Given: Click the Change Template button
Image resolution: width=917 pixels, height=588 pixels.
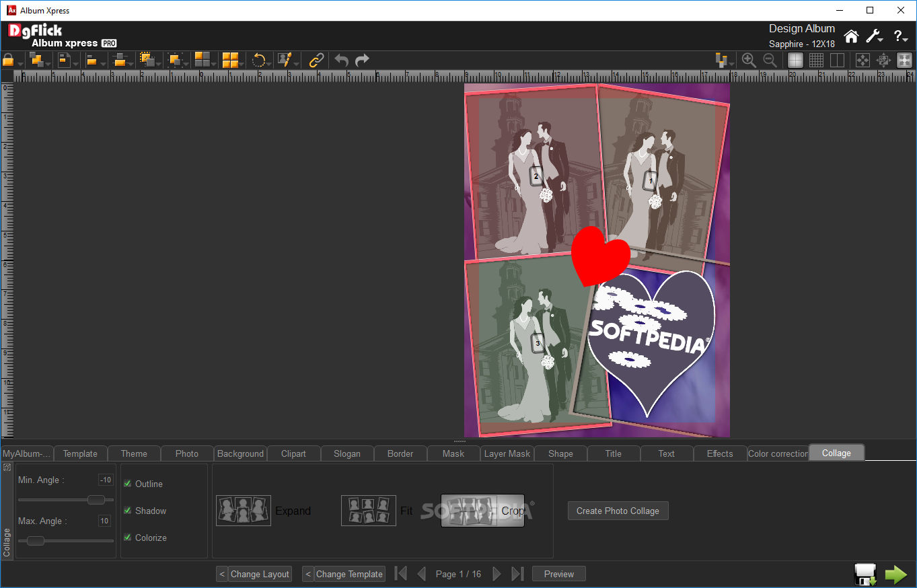Looking at the screenshot, I should pos(350,574).
